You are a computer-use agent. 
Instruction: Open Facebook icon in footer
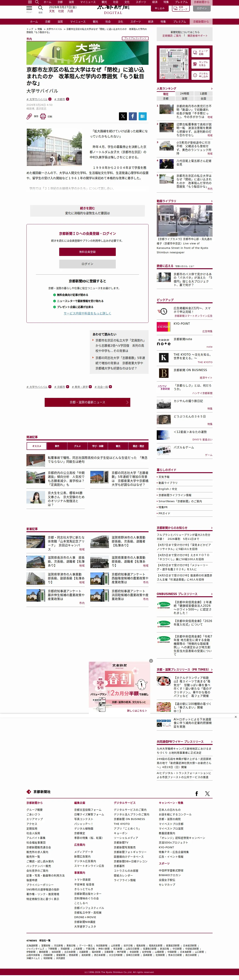click(196, 794)
